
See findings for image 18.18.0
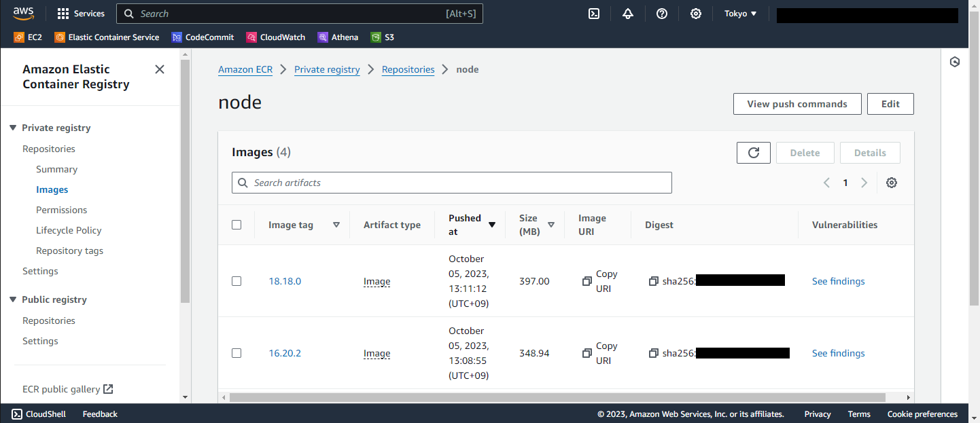coord(839,281)
